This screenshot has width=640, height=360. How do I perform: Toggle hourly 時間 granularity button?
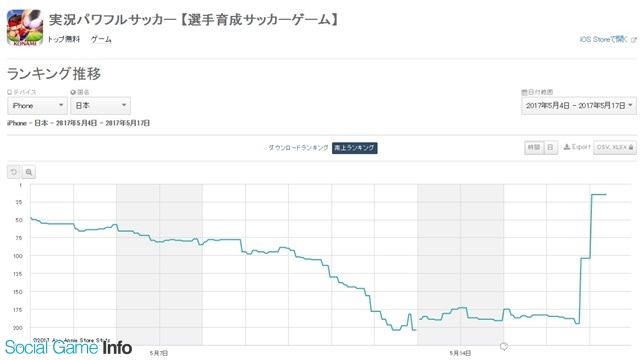[x=533, y=147]
